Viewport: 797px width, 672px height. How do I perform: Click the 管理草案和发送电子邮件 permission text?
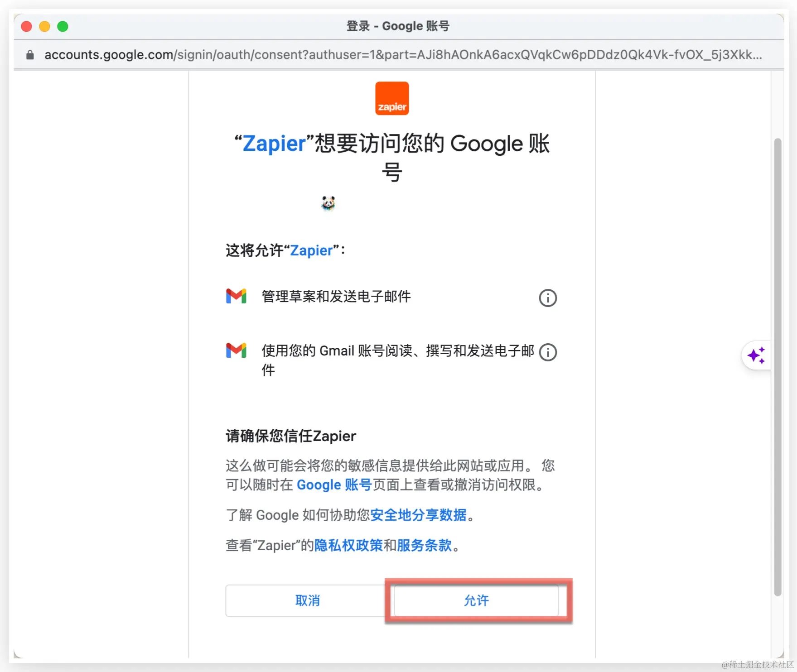(336, 296)
